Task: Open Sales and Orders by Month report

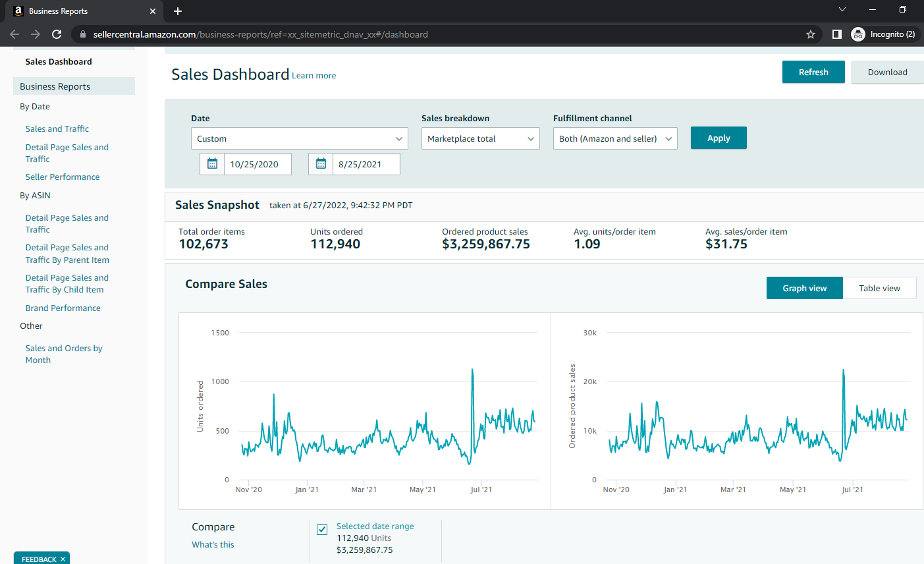Action: (x=64, y=354)
